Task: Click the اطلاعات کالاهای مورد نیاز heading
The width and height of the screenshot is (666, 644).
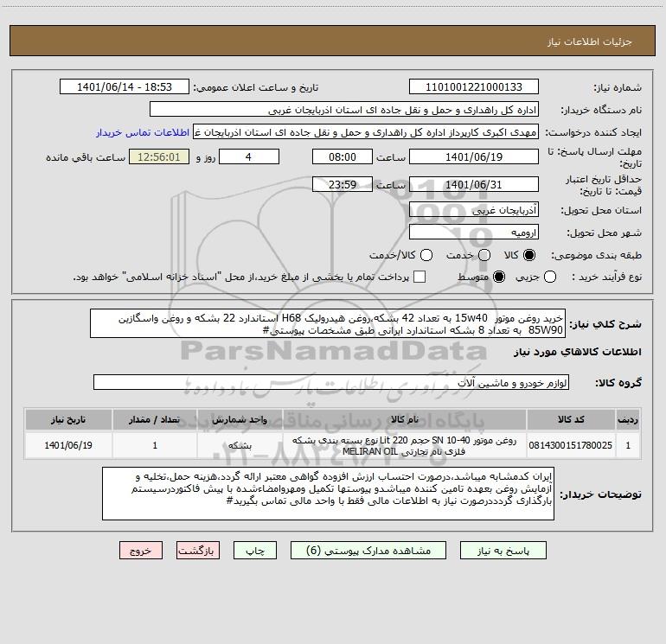Action: [578, 352]
